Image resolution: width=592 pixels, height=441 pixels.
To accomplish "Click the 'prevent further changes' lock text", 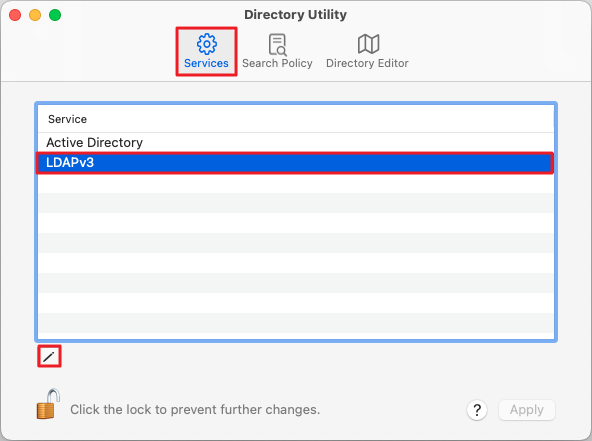I will 195,410.
